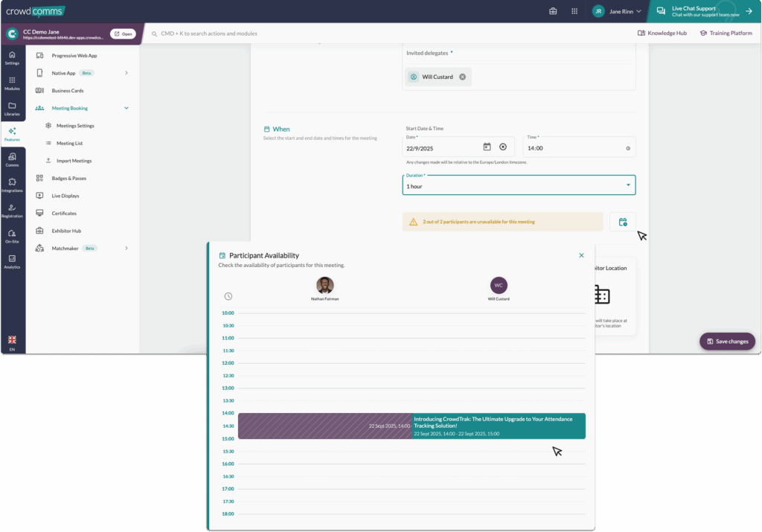The image size is (762, 532).
Task: Open the Knowledge Hub link
Action: (662, 33)
